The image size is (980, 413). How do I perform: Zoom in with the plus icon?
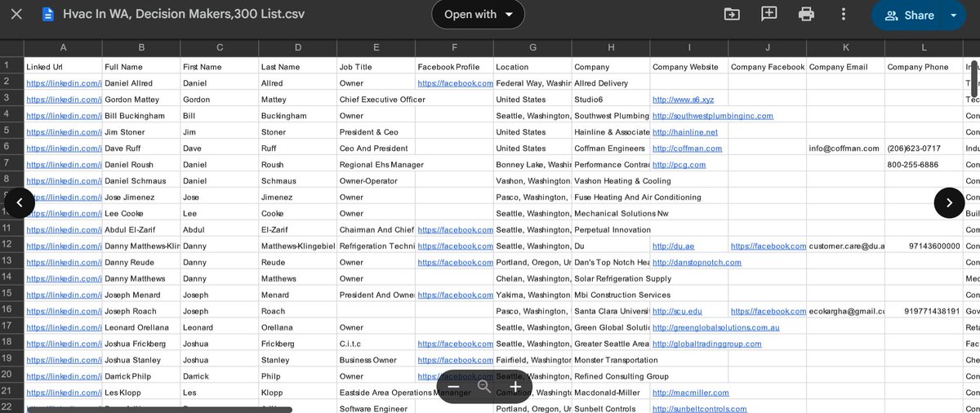tap(515, 387)
